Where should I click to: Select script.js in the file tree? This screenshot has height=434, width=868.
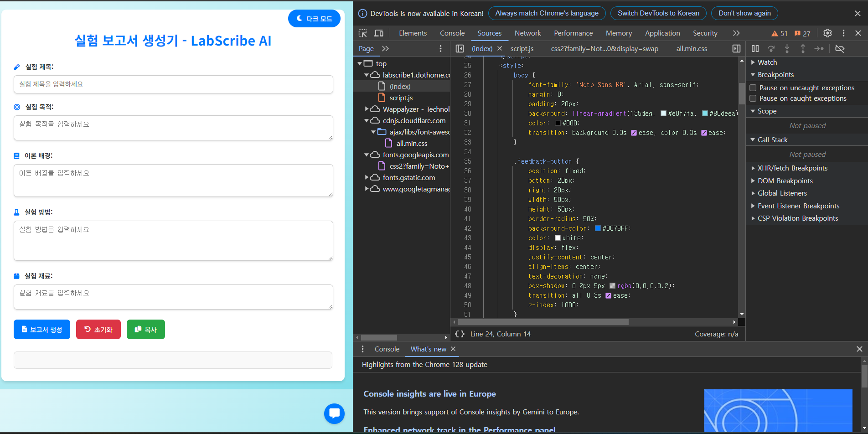401,98
